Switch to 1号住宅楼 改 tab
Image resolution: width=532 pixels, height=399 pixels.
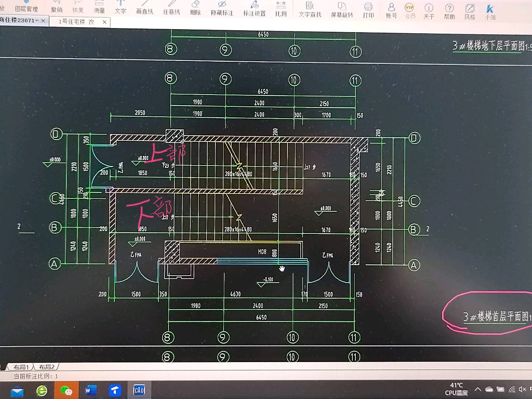pyautogui.click(x=76, y=22)
